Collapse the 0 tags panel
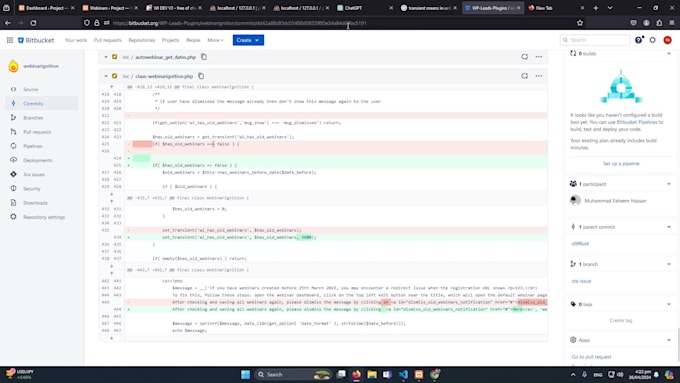 pyautogui.click(x=668, y=304)
